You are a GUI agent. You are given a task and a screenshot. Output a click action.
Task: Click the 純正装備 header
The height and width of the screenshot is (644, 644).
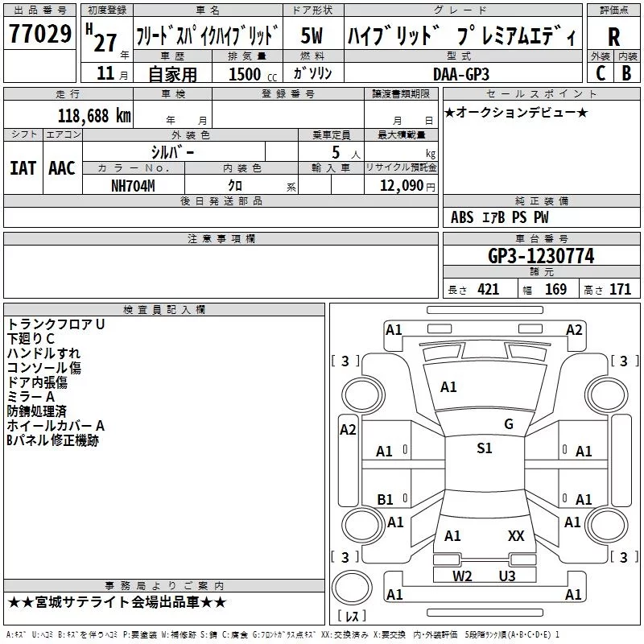[541, 200]
